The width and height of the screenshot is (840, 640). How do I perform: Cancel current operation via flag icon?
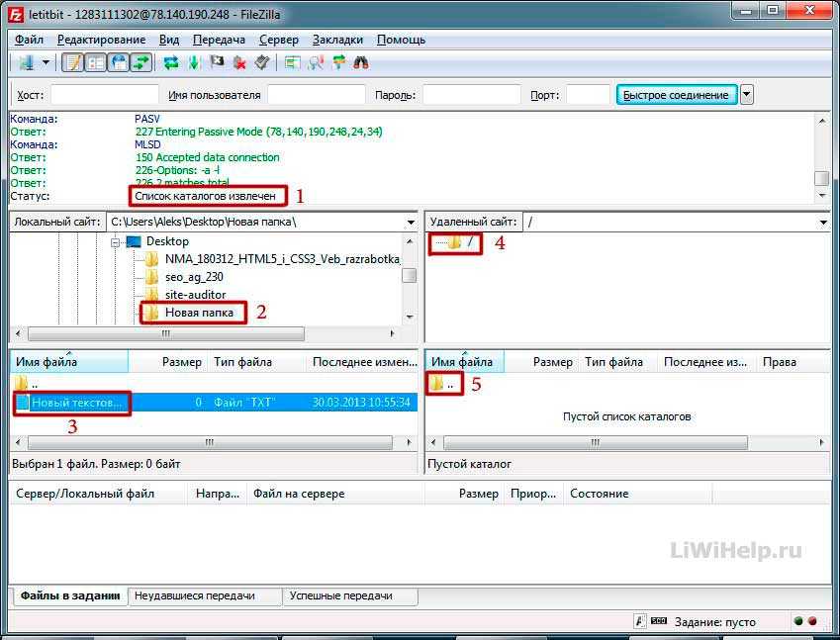pyautogui.click(x=217, y=62)
